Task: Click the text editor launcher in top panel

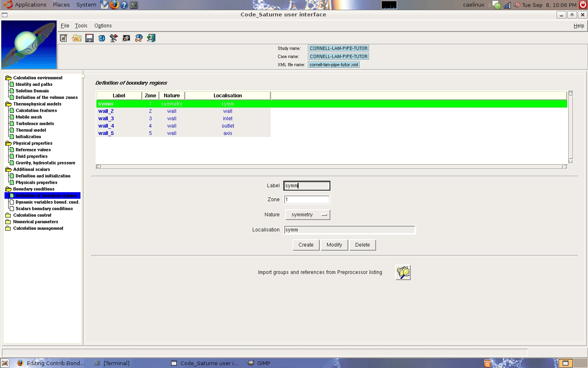Action: click(105, 5)
